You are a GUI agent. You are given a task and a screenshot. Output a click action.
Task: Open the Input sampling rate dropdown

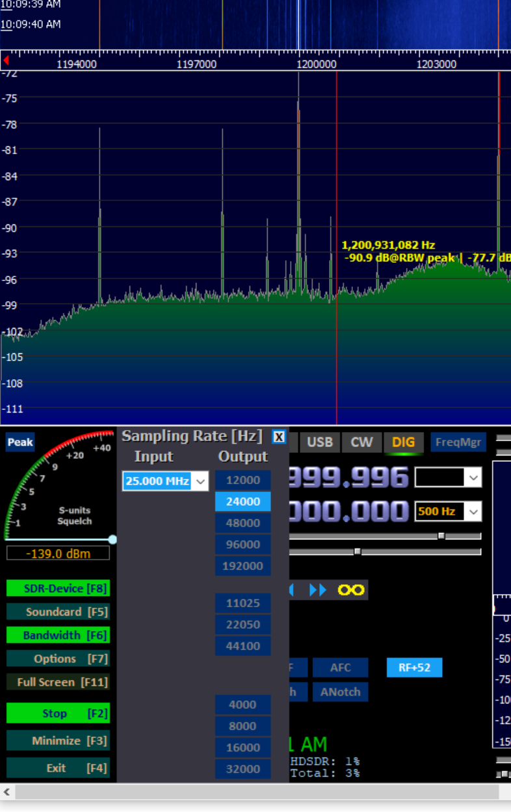tap(201, 481)
